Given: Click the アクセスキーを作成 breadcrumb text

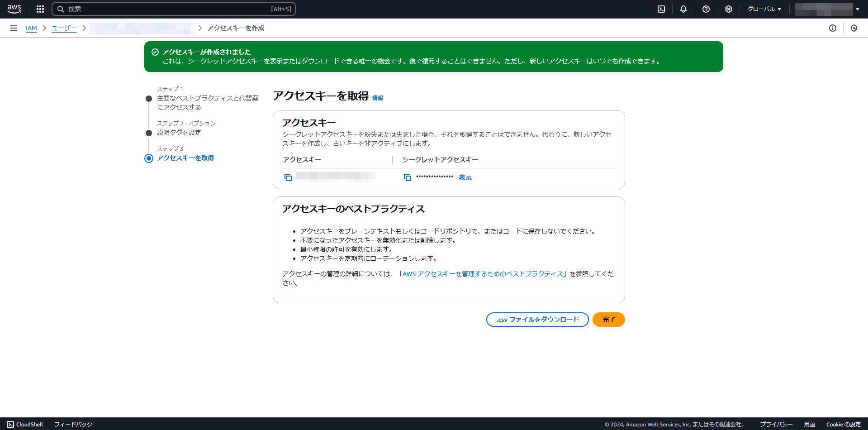Looking at the screenshot, I should [236, 28].
